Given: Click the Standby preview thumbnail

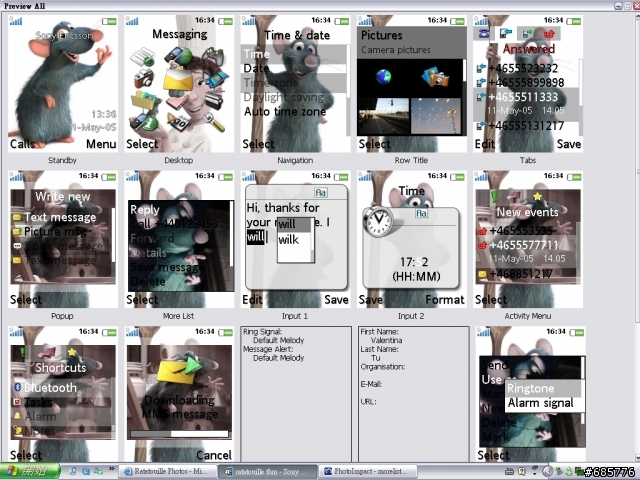Looking at the screenshot, I should 62,84.
